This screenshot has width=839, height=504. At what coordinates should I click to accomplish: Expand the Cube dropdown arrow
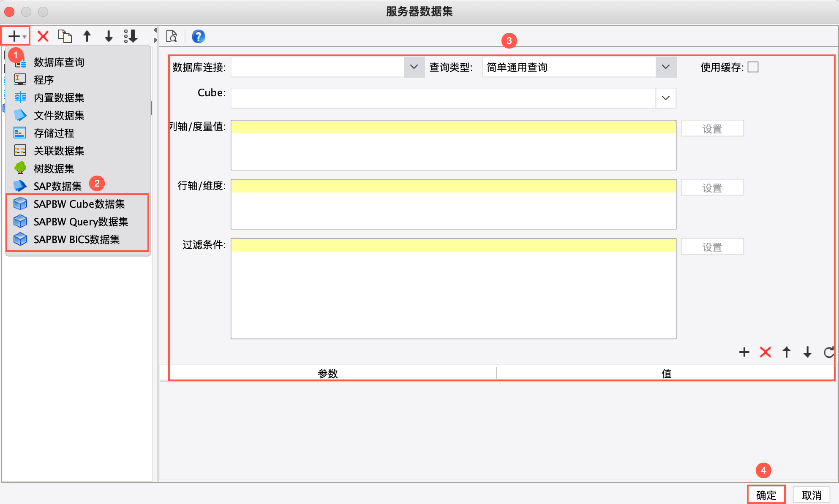[665, 98]
